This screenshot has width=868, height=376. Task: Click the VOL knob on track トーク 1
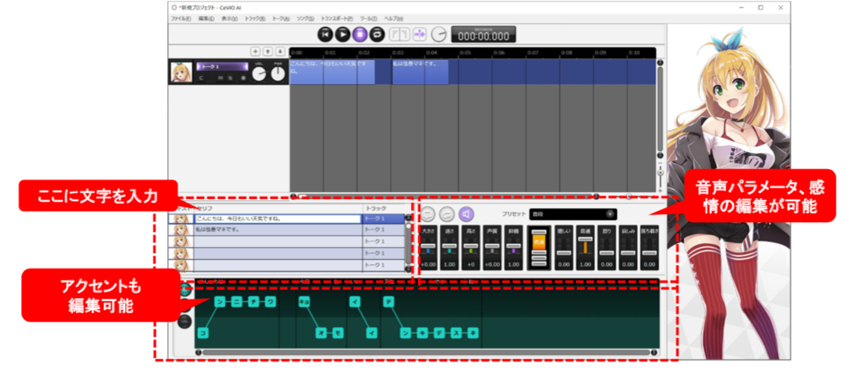(x=259, y=74)
